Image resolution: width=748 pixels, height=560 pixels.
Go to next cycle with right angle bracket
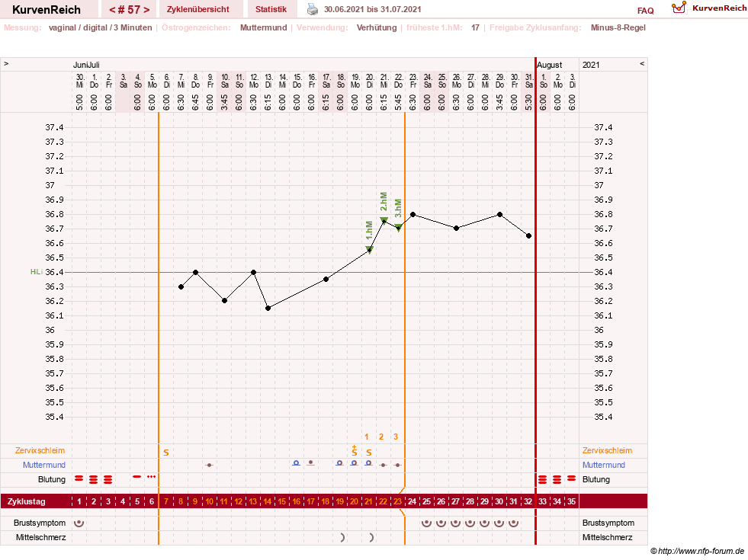(x=146, y=10)
